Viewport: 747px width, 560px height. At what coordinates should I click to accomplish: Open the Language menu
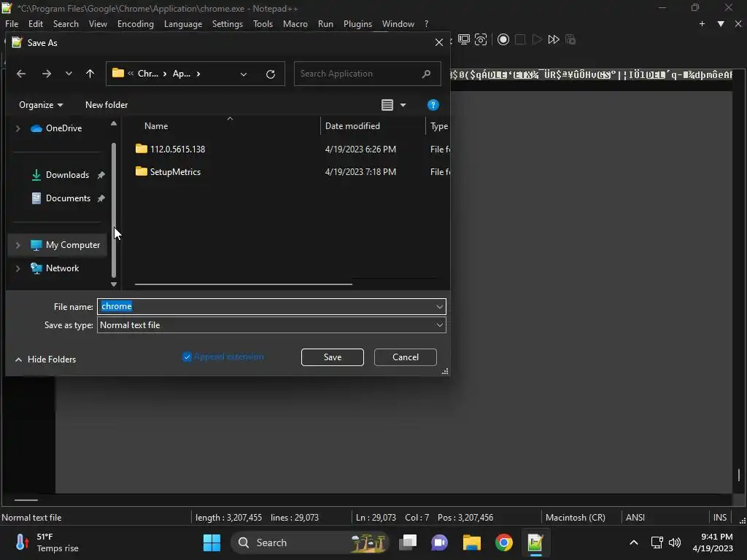[x=183, y=24]
